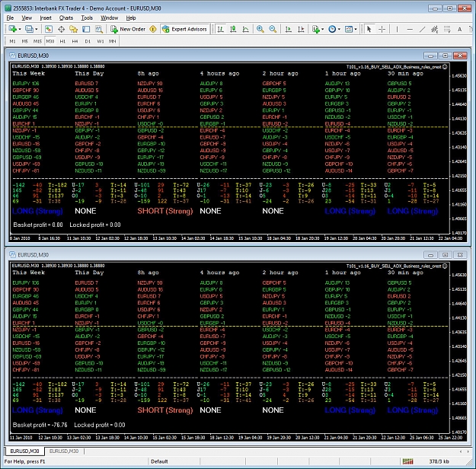This screenshot has height=469, width=476.
Task: Expand the Periods dropdown arrow
Action: click(x=339, y=30)
